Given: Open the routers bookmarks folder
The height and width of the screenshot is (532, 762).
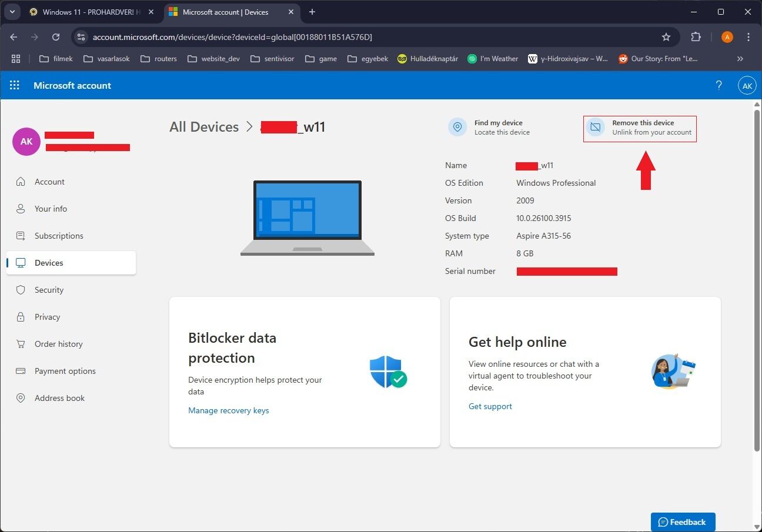Looking at the screenshot, I should click(159, 59).
